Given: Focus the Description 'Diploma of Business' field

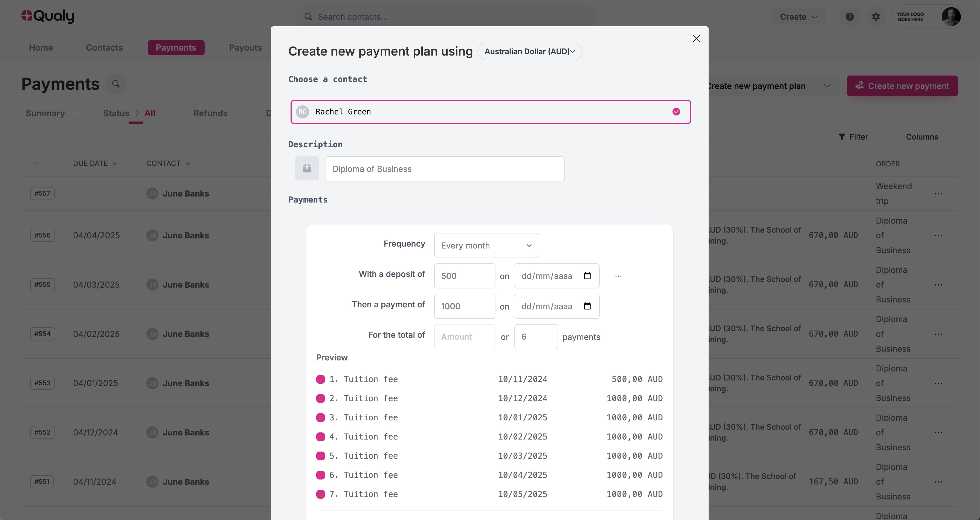Looking at the screenshot, I should tap(445, 169).
